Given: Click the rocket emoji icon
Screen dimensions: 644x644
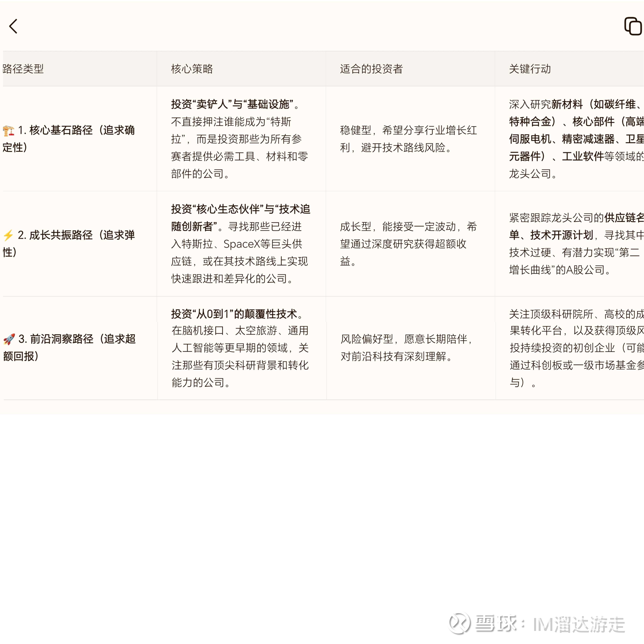Looking at the screenshot, I should 9,339.
